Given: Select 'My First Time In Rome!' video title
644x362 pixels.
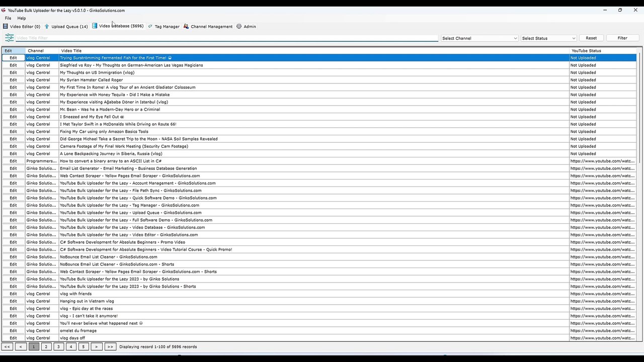Looking at the screenshot, I should [x=127, y=87].
